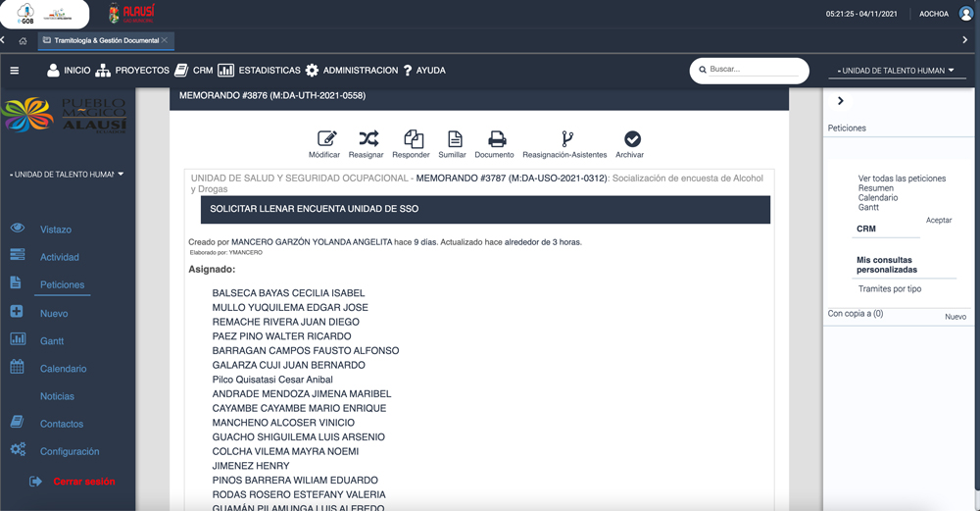The image size is (980, 511).
Task: Click the home icon in tab bar
Action: (x=23, y=40)
